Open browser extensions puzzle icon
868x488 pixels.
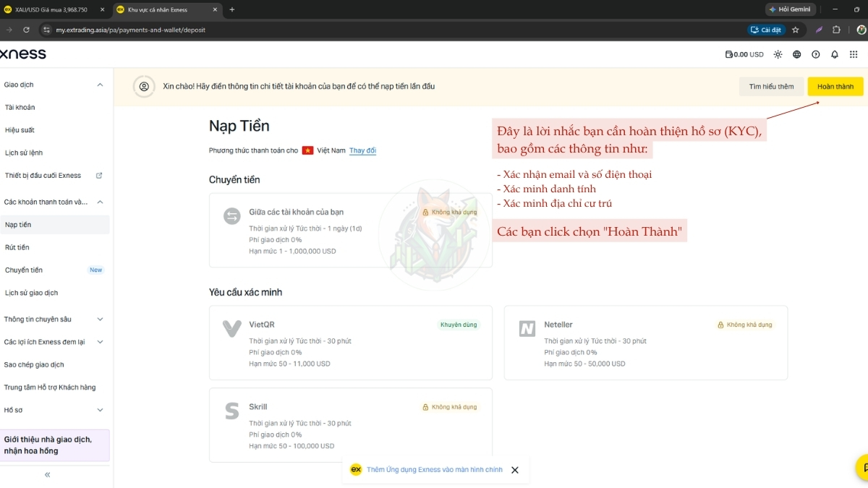[x=837, y=30]
